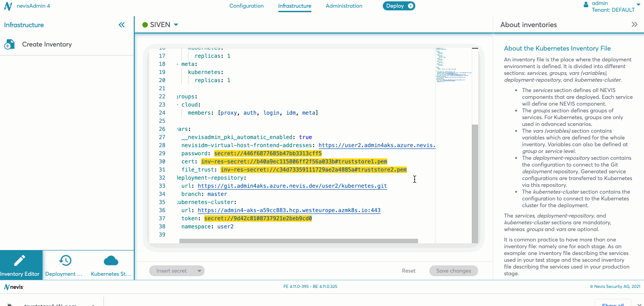Click the Tenant: DEFAULT label
Viewport: 644px width, 306px height.
613,10
